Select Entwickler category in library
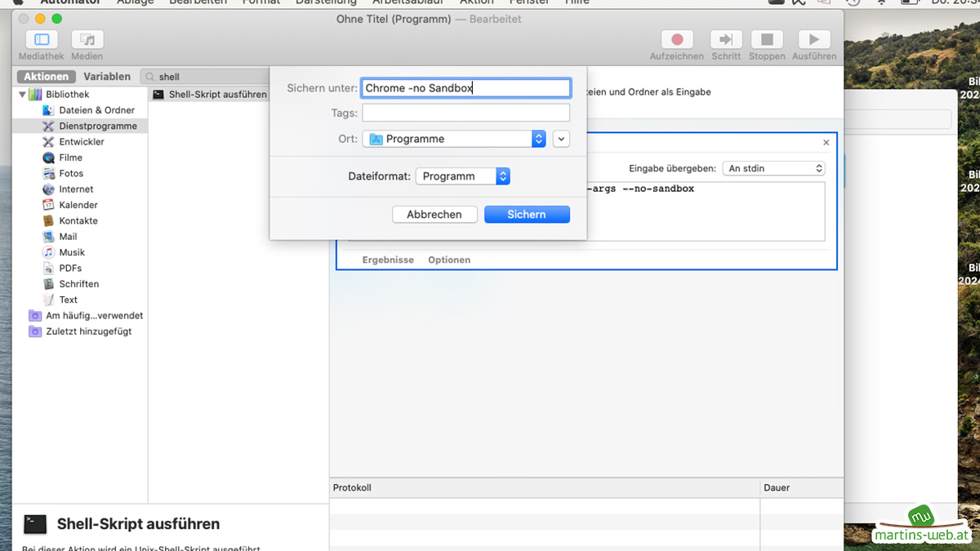This screenshot has width=980, height=551. 82,142
